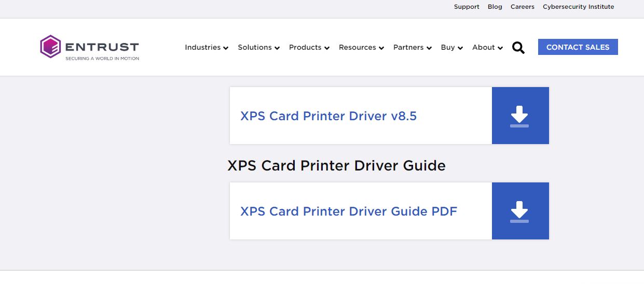Open the About menu
644x284 pixels.
(487, 47)
